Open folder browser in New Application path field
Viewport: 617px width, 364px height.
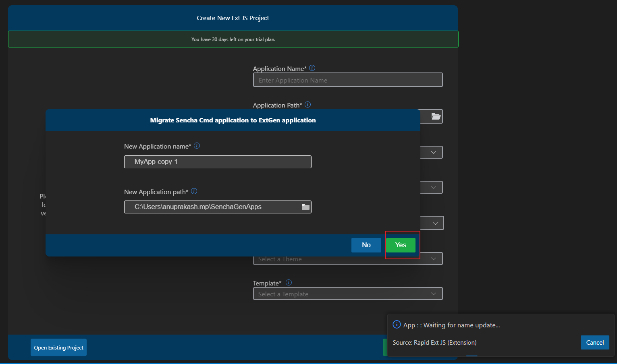click(x=305, y=207)
